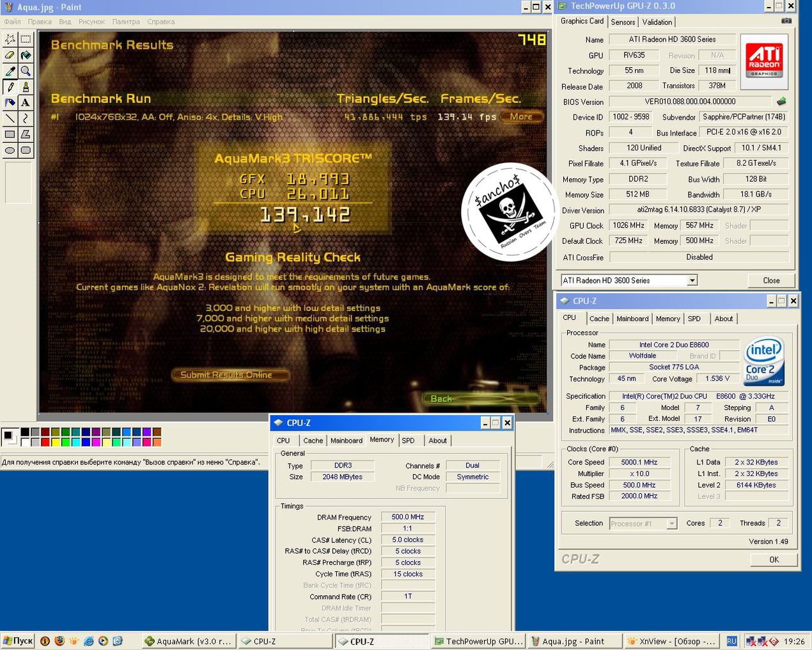The width and height of the screenshot is (812, 650).
Task: Open the About tab in right CPU-Z window
Action: pos(724,319)
